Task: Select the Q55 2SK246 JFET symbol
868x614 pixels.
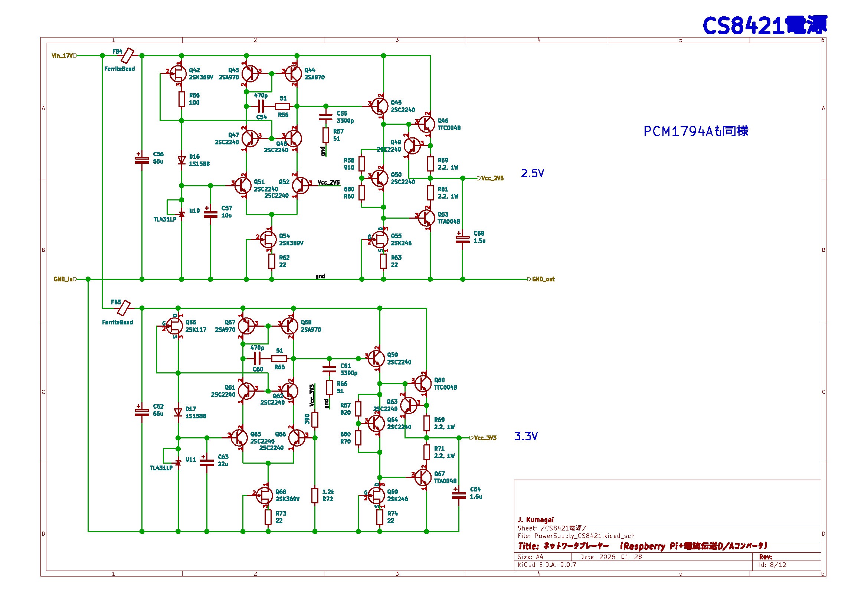Action: click(x=380, y=239)
